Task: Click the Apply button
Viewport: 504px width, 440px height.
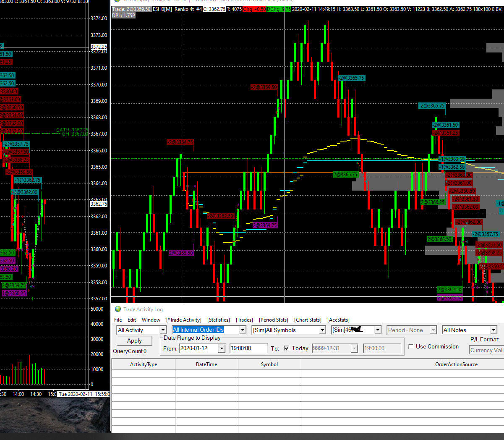Action: click(x=134, y=341)
